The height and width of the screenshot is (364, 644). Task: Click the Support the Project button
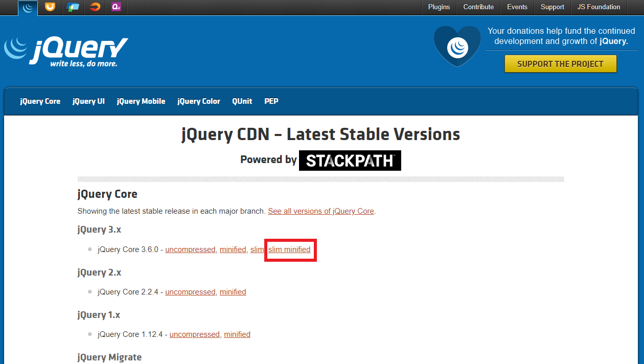[x=561, y=64]
